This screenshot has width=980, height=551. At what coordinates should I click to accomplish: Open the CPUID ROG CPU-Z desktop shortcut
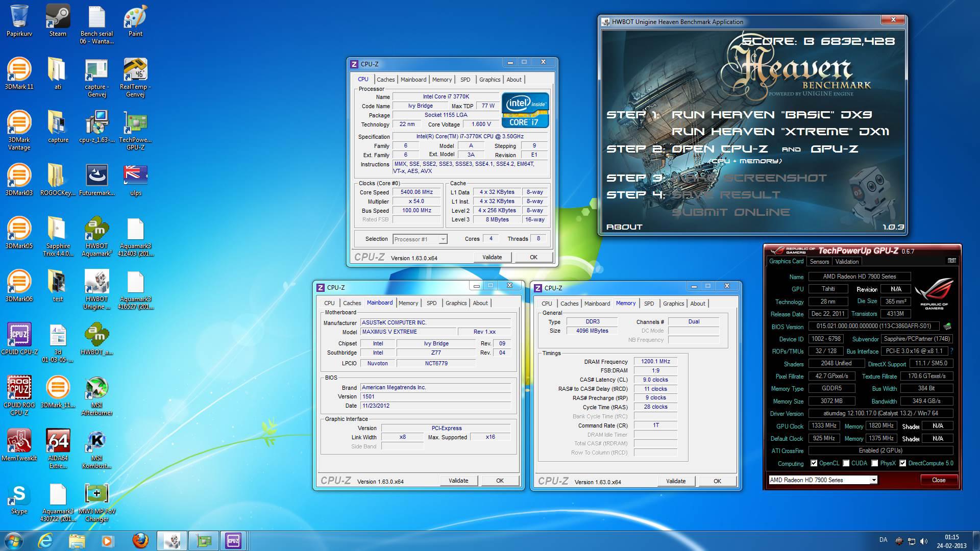19,396
